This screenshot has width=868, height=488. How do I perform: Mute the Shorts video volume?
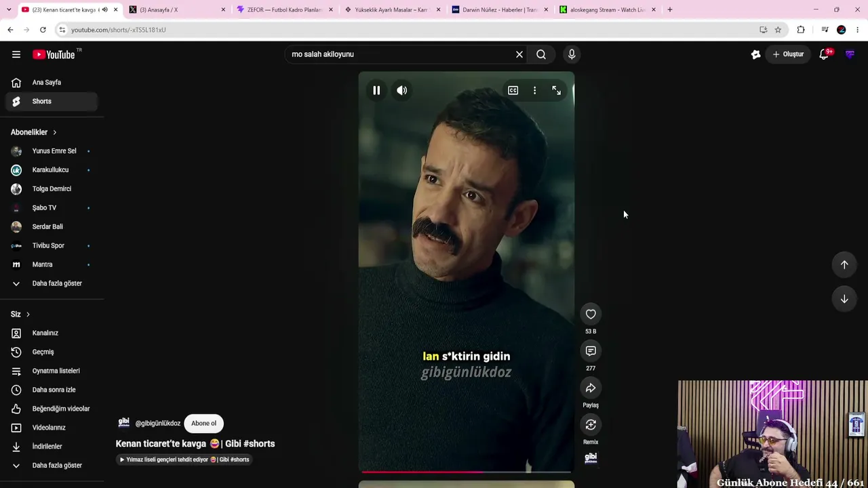(x=402, y=90)
